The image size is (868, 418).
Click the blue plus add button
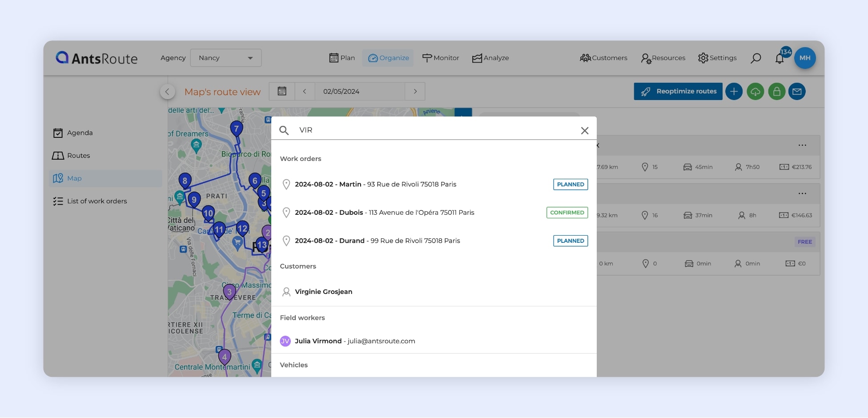(734, 92)
